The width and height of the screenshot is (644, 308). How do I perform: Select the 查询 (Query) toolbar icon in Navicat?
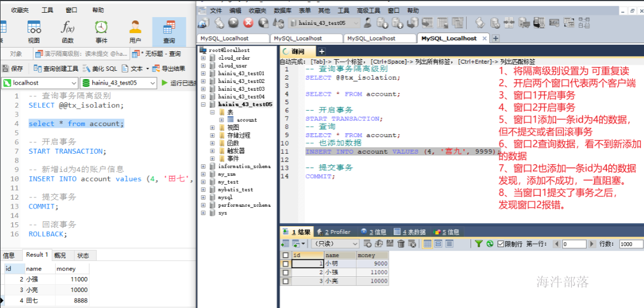click(x=169, y=31)
